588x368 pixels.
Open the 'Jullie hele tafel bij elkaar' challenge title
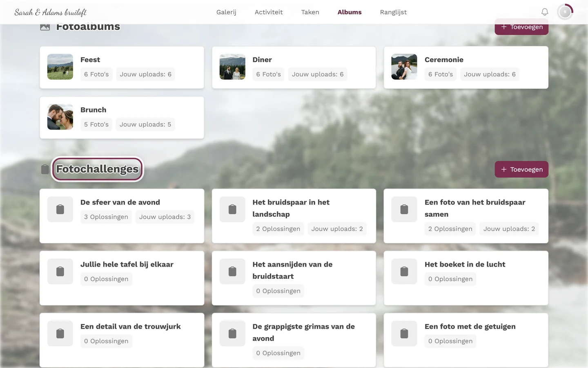point(127,265)
